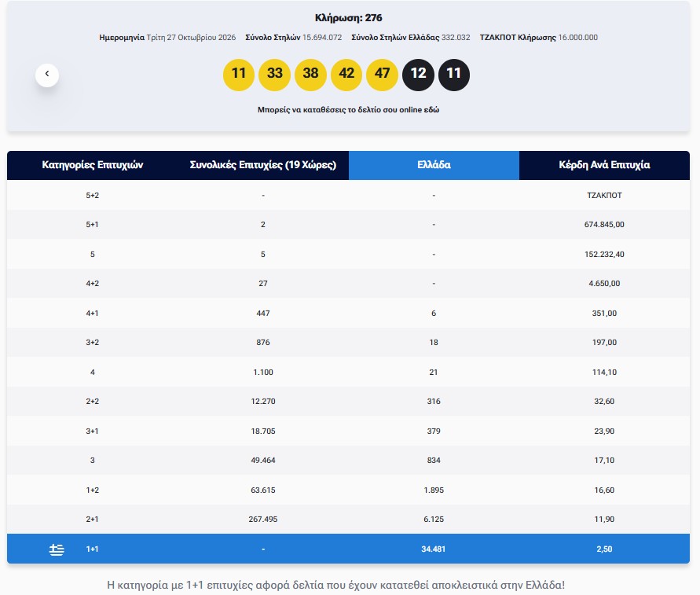Click Greece wins value 6.125
The width and height of the screenshot is (700, 595).
pyautogui.click(x=434, y=520)
